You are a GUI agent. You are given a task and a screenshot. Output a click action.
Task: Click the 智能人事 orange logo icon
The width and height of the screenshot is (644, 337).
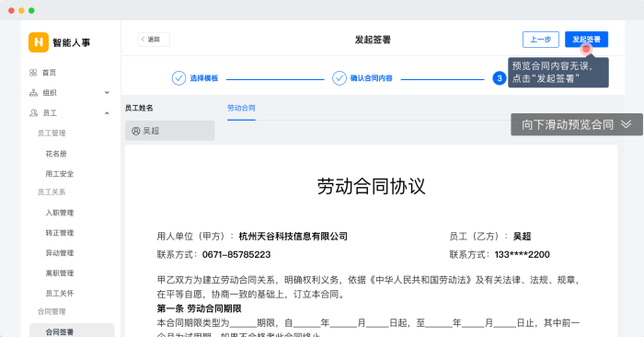(39, 42)
